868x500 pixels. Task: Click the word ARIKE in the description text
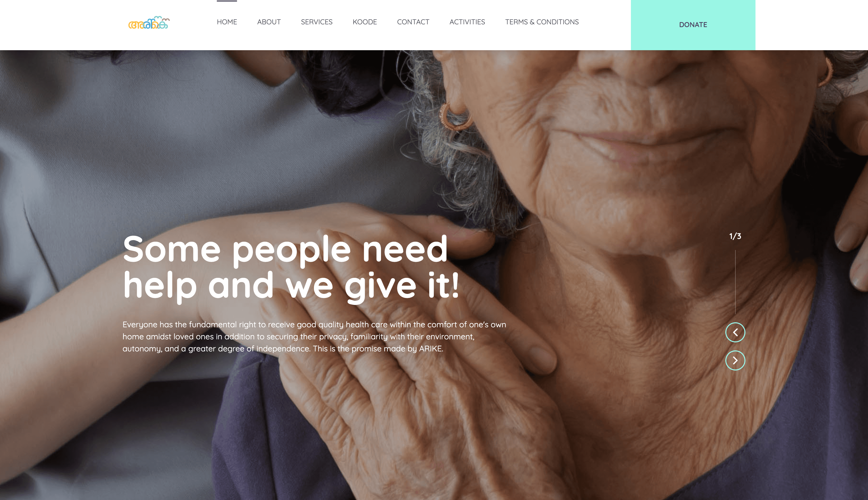[x=430, y=349]
